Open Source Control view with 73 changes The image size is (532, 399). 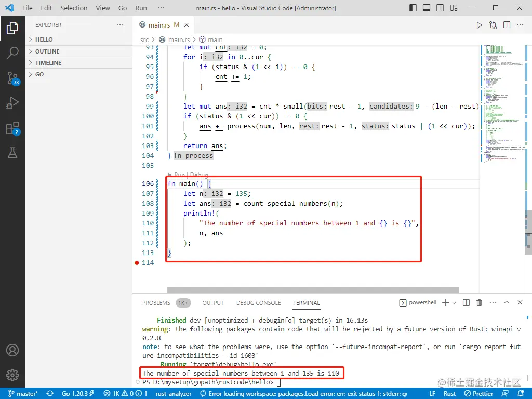pos(12,78)
